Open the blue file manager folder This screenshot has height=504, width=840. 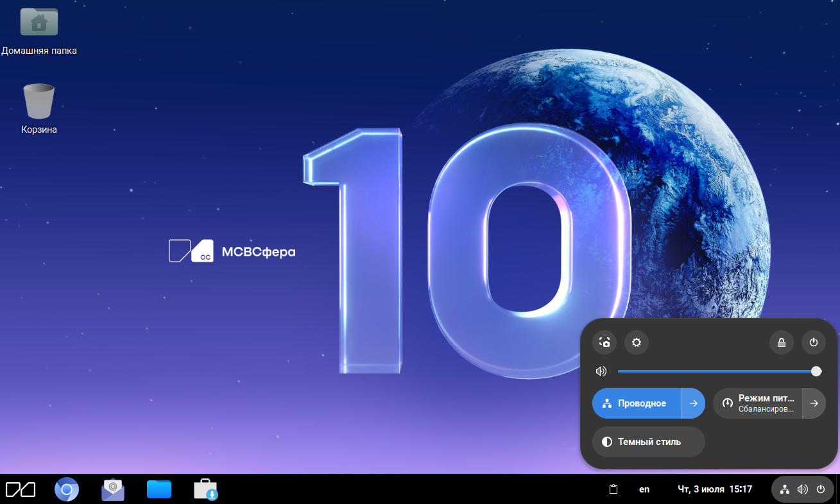coord(159,490)
